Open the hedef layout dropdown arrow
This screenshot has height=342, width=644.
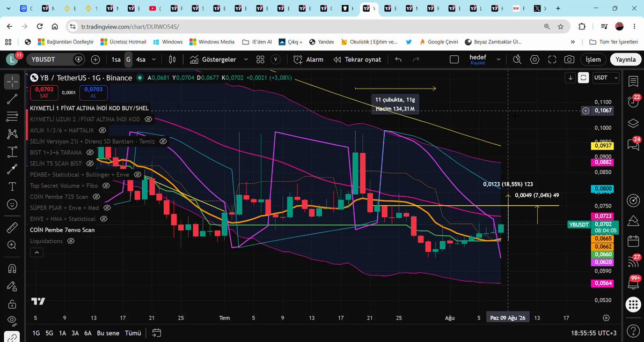498,60
